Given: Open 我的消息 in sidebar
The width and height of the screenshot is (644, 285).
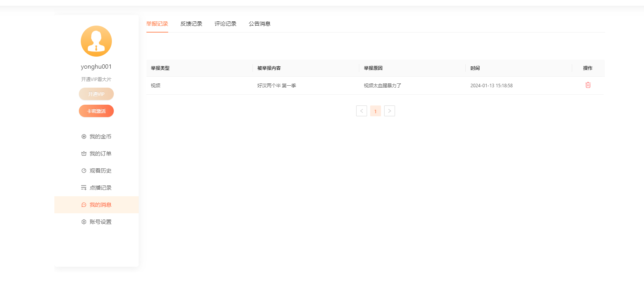Looking at the screenshot, I should click(96, 205).
